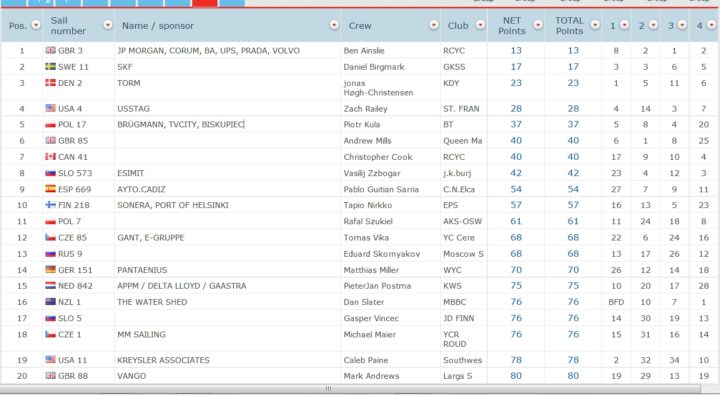Click the Polish flag beside POL 7
Image resolution: width=720 pixels, height=395 pixels.
(51, 221)
